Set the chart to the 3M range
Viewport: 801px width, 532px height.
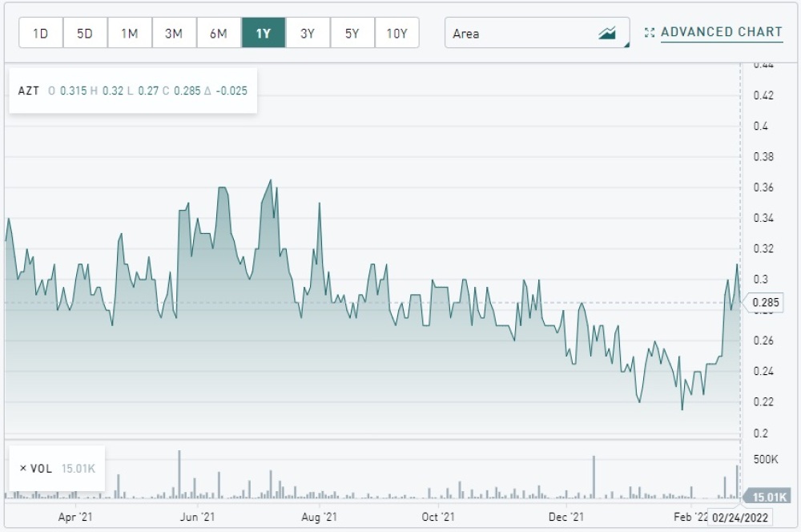point(174,34)
